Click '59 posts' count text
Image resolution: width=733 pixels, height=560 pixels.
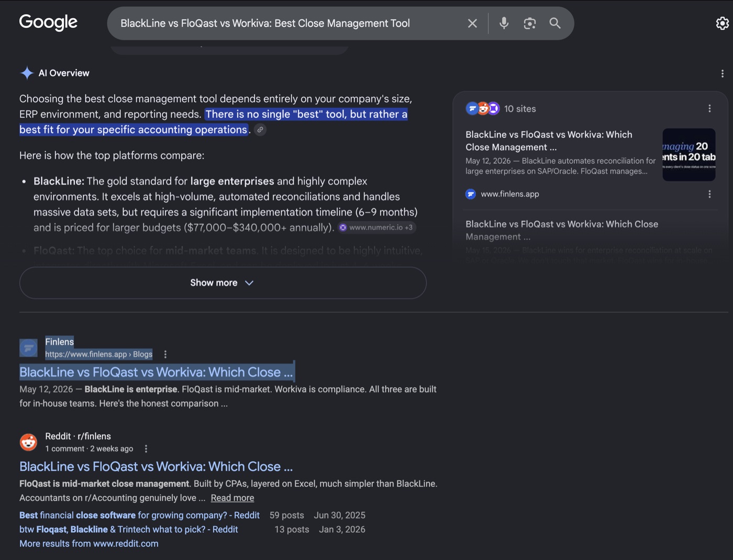(x=287, y=516)
